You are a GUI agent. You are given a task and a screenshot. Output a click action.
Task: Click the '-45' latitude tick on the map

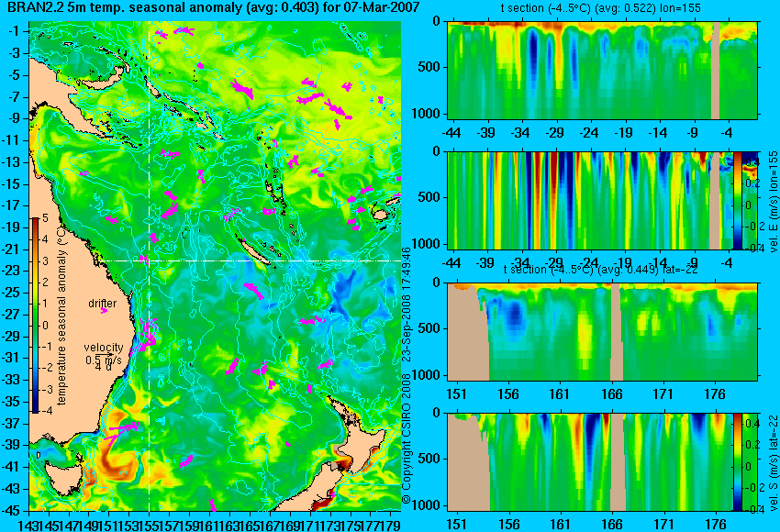pos(12,511)
